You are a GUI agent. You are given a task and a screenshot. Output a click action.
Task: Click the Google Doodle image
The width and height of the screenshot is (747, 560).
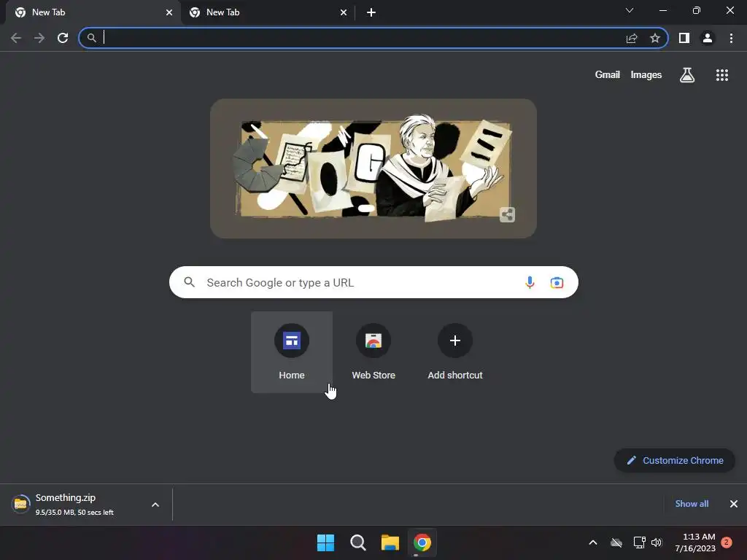click(373, 168)
